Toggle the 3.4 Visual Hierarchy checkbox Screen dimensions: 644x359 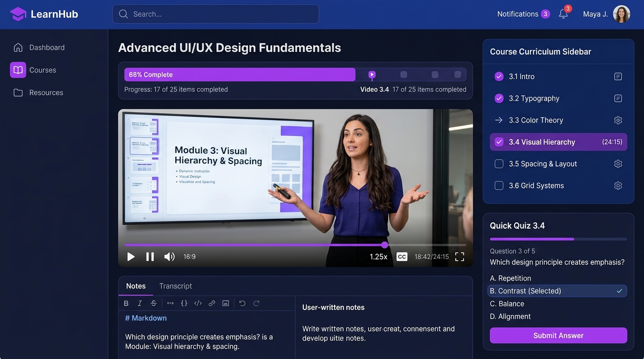(499, 142)
